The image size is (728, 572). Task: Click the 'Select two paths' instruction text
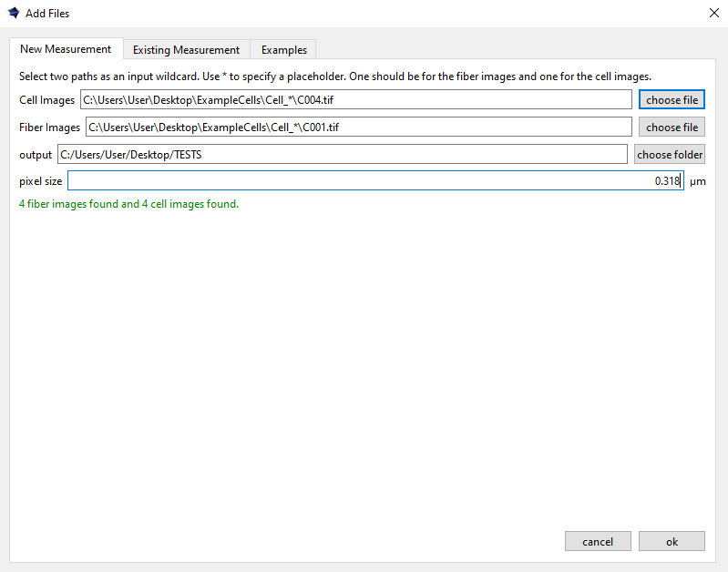[x=335, y=77]
